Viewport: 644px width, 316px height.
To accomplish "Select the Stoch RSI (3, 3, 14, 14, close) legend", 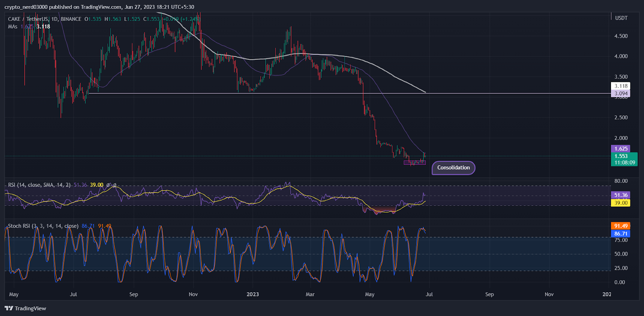I will (x=43, y=226).
